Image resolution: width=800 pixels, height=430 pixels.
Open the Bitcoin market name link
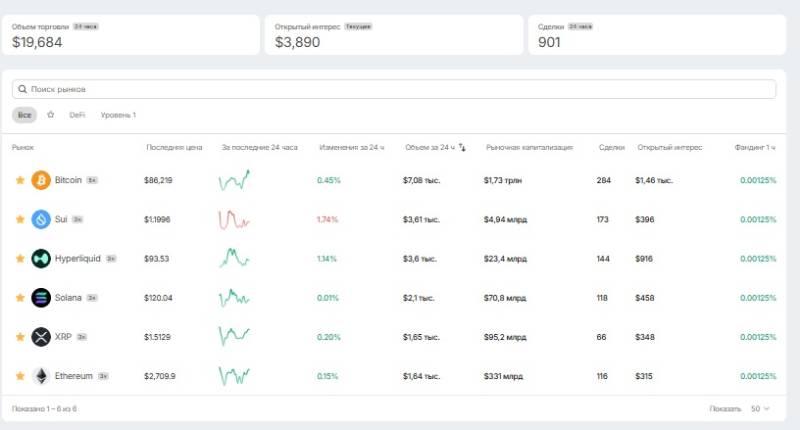(68, 180)
